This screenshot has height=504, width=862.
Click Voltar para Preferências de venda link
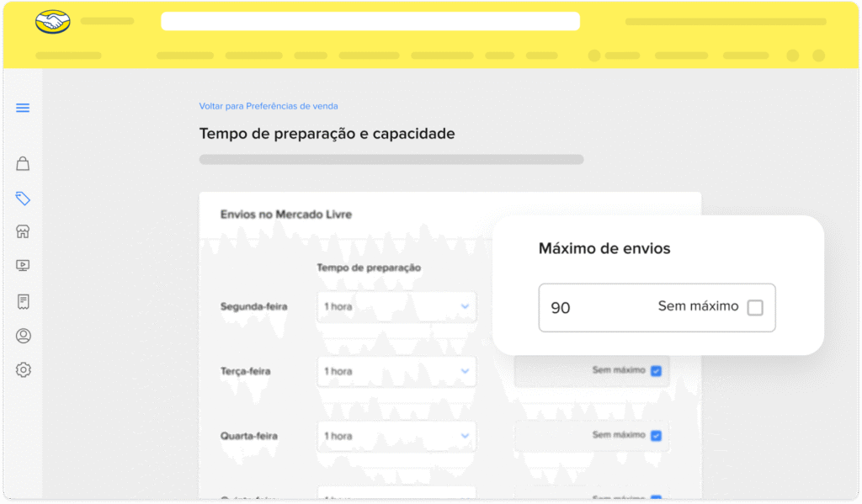coord(268,106)
